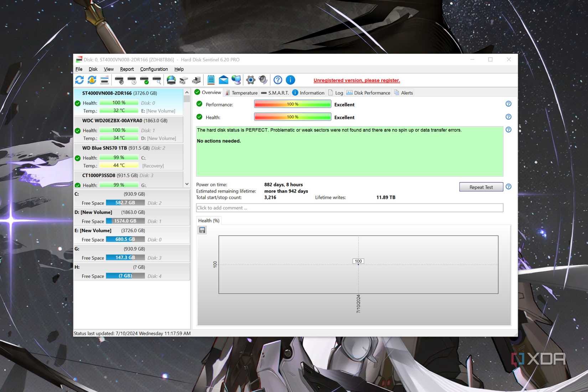Click the comment input field to add comment

click(x=349, y=208)
